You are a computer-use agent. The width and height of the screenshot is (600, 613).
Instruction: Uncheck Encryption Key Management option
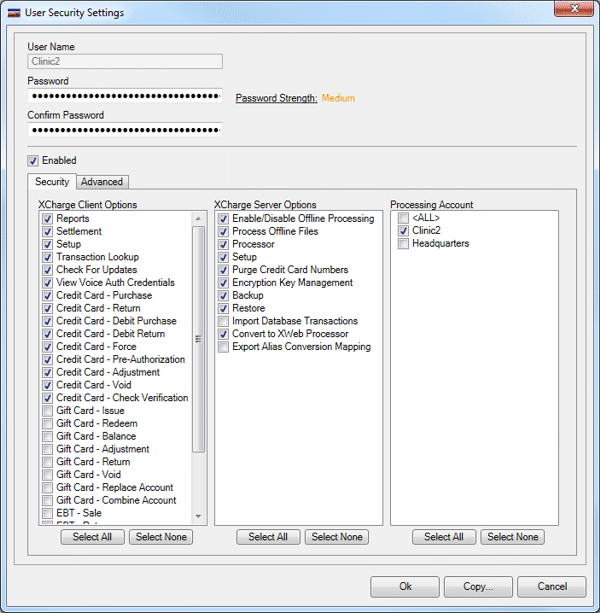coord(223,283)
